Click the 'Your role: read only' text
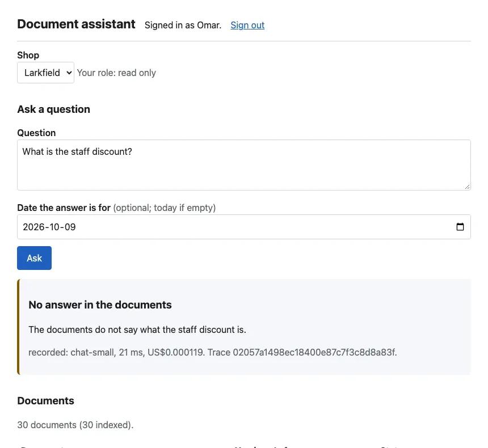Image resolution: width=488 pixels, height=448 pixels. (x=116, y=73)
